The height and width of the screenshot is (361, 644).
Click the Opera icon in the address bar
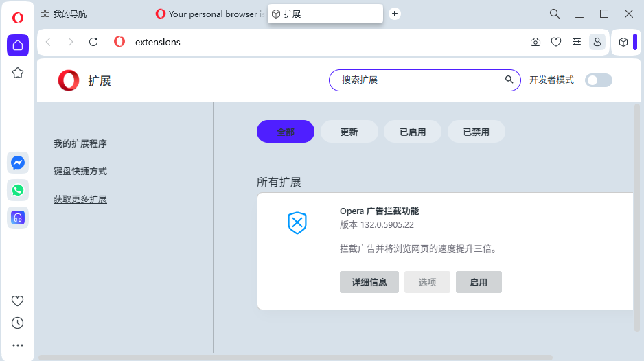(119, 41)
